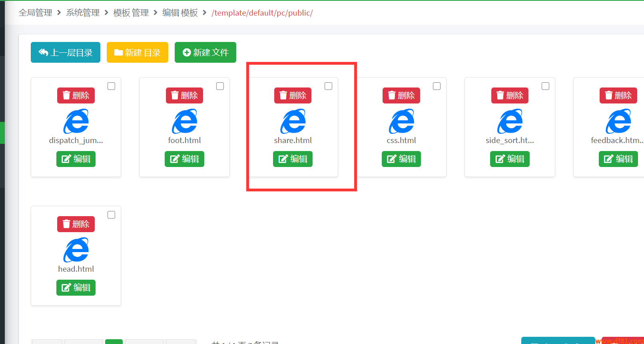Screen dimensions: 644x344
Task: Delete the side_sort.ht... file
Action: [510, 95]
